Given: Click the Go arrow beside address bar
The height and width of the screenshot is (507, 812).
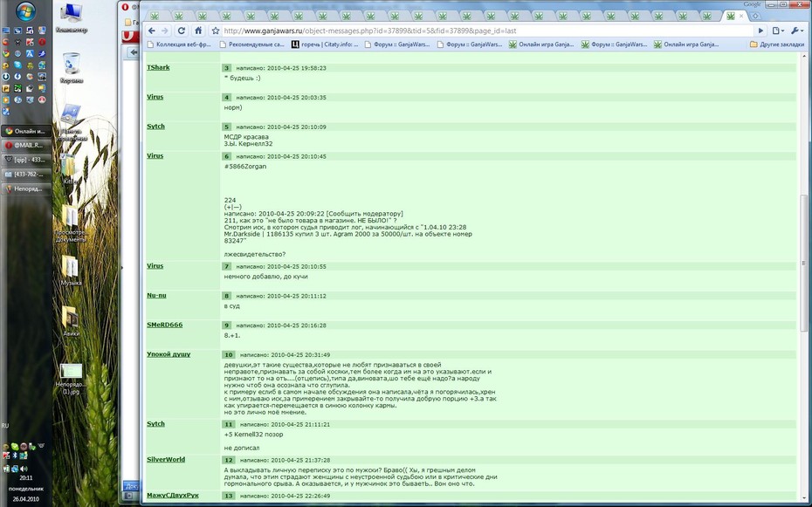Looking at the screenshot, I should click(x=760, y=31).
